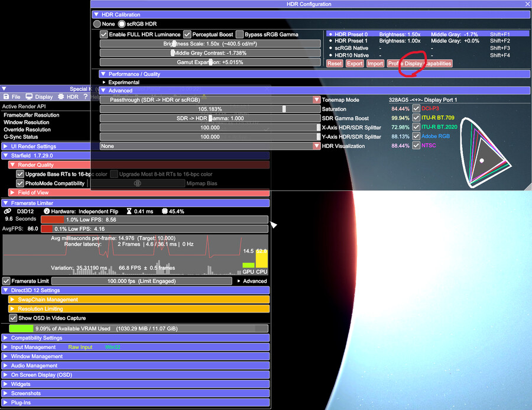Screen dimensions: 532x410
Task: Toggle ITU-R BT.709 gamut checkbox
Action: click(416, 118)
